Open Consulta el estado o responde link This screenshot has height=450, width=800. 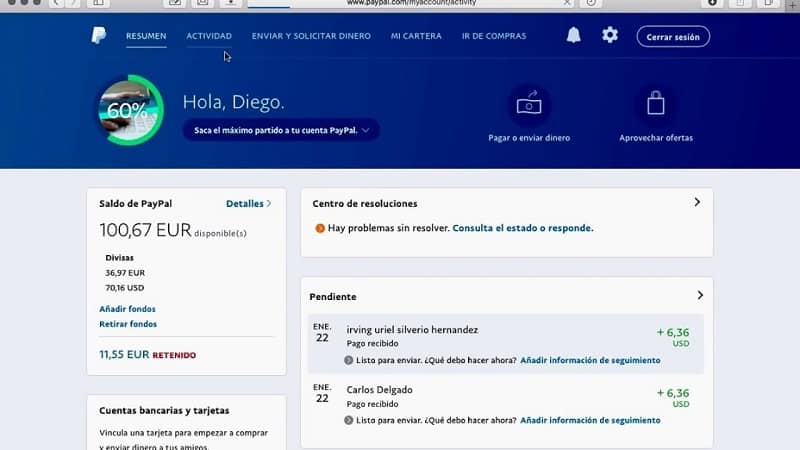523,228
